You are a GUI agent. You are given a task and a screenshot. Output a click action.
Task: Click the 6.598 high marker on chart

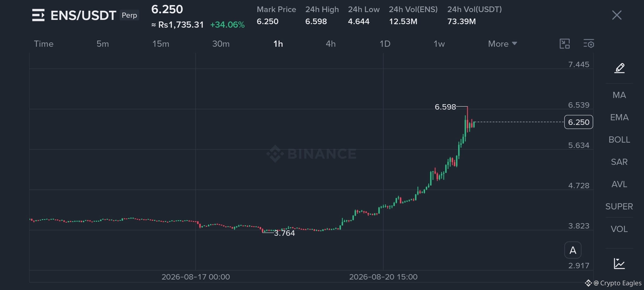pos(445,107)
